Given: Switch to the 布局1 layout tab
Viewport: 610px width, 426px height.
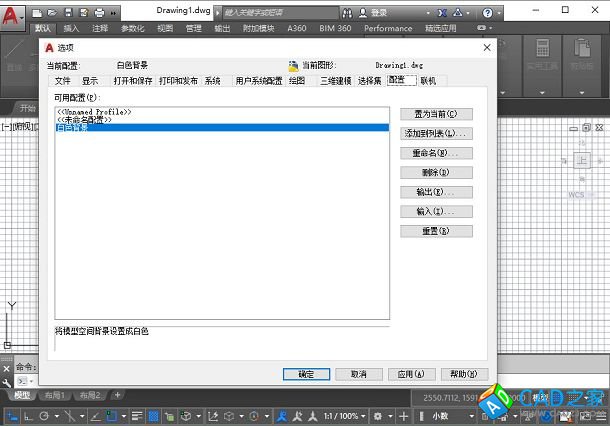Looking at the screenshot, I should tap(54, 395).
